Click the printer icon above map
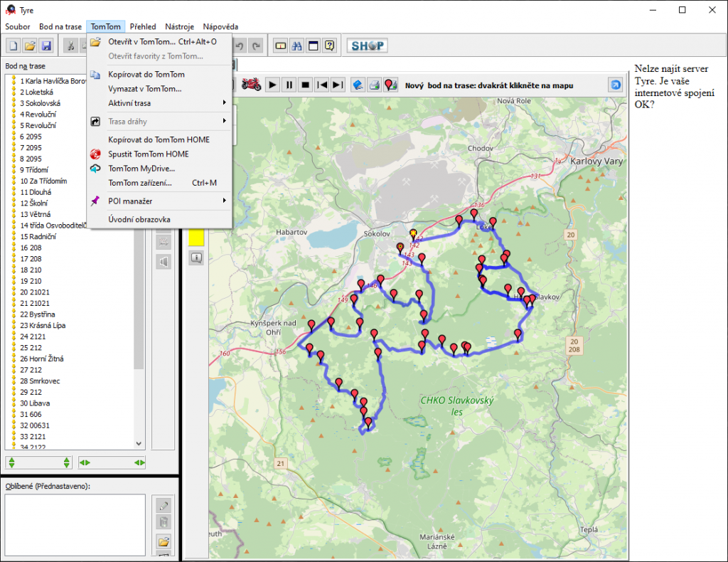Viewport: 728px width, 562px height. (374, 85)
